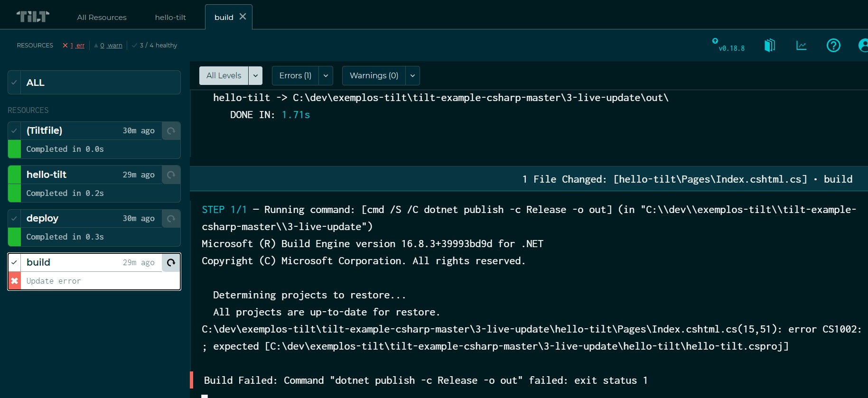The width and height of the screenshot is (868, 398).
Task: Select the build tab
Action: tap(224, 18)
